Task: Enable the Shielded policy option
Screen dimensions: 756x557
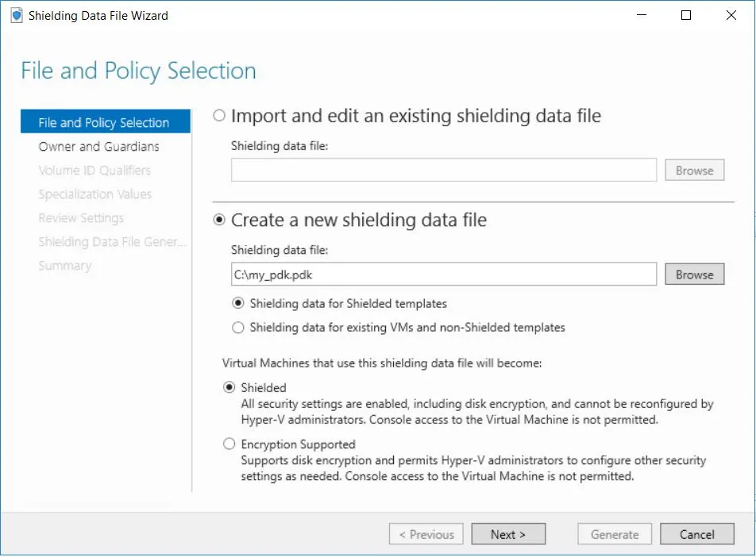Action: click(x=229, y=388)
